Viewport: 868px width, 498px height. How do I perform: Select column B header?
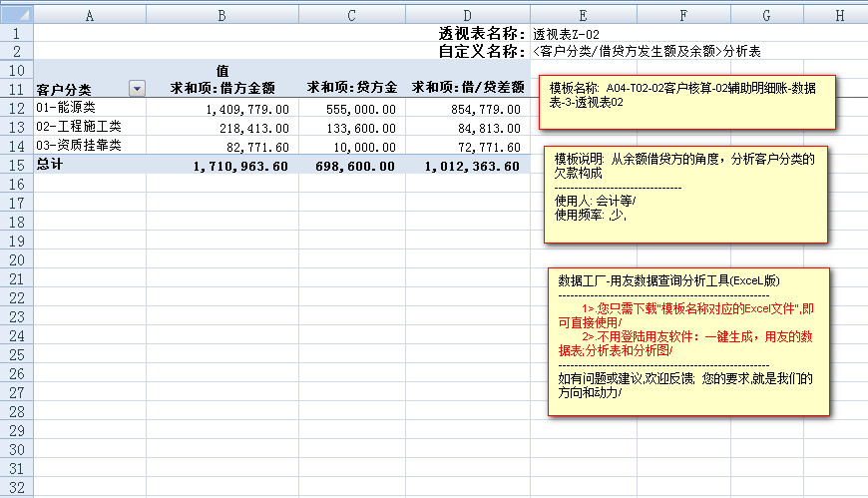tap(221, 15)
